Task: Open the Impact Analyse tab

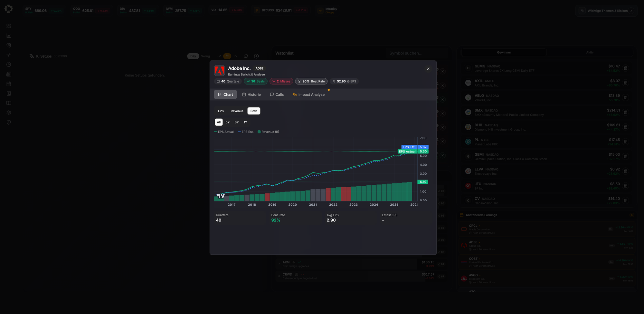Action: pyautogui.click(x=308, y=94)
